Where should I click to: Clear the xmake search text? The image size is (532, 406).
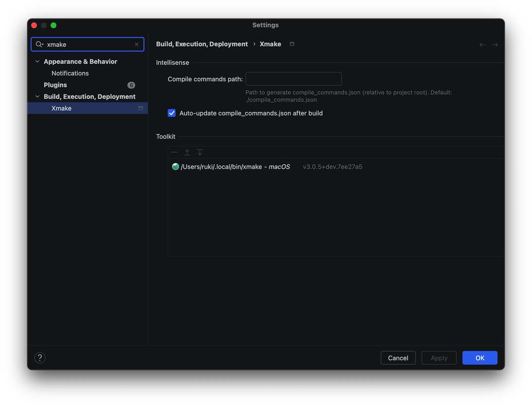(137, 44)
